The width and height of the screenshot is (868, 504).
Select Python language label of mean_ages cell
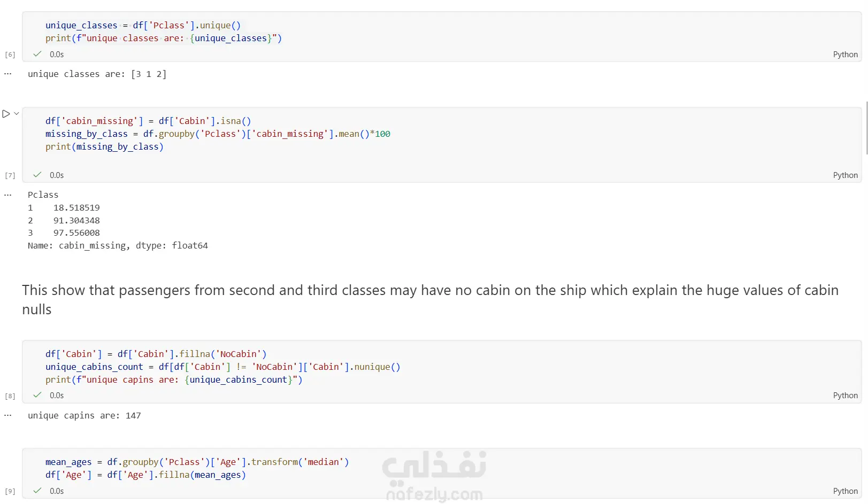pyautogui.click(x=845, y=491)
